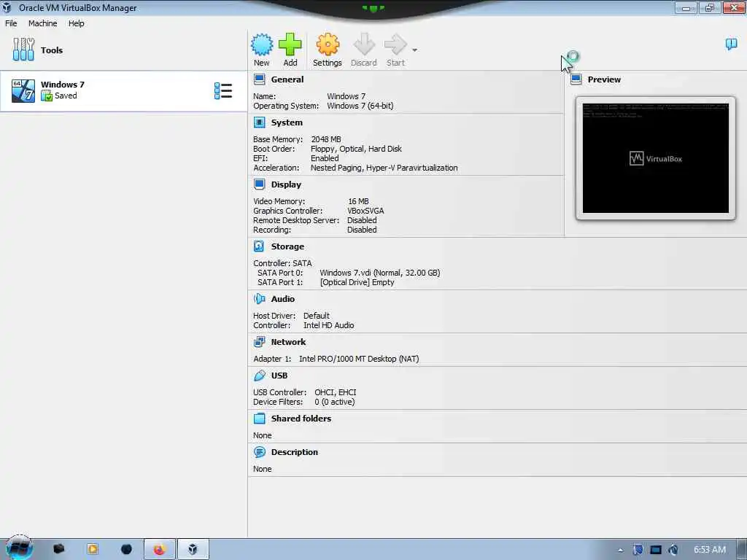Click the VBoxSVGA graphics controller value

pyautogui.click(x=365, y=211)
